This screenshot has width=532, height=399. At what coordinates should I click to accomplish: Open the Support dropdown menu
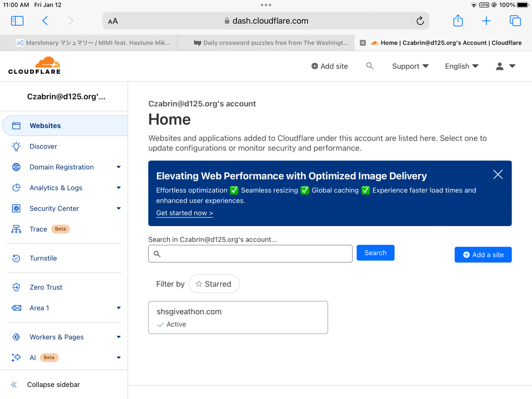point(410,66)
